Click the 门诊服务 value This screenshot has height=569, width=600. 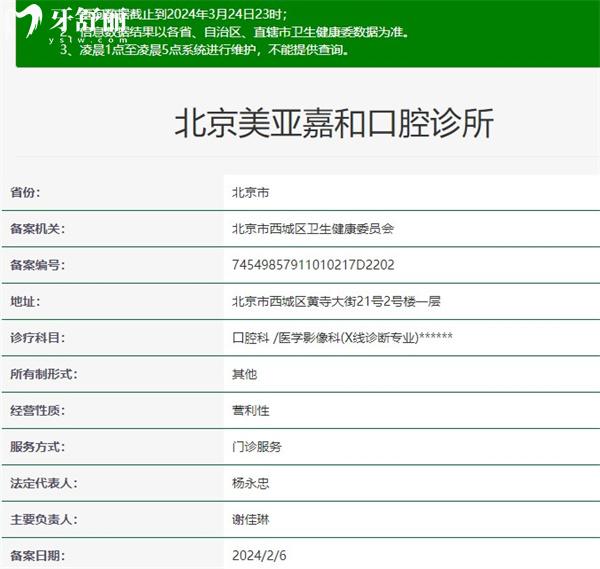pos(257,447)
